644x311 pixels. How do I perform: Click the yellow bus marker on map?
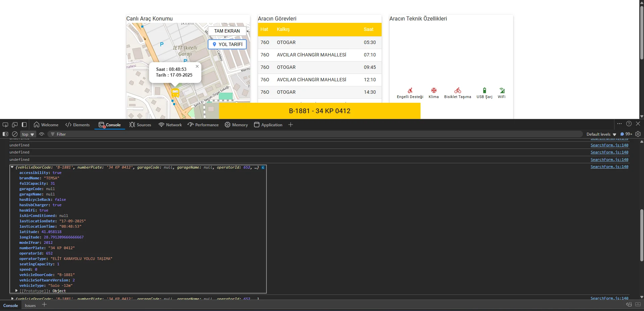[x=175, y=93]
